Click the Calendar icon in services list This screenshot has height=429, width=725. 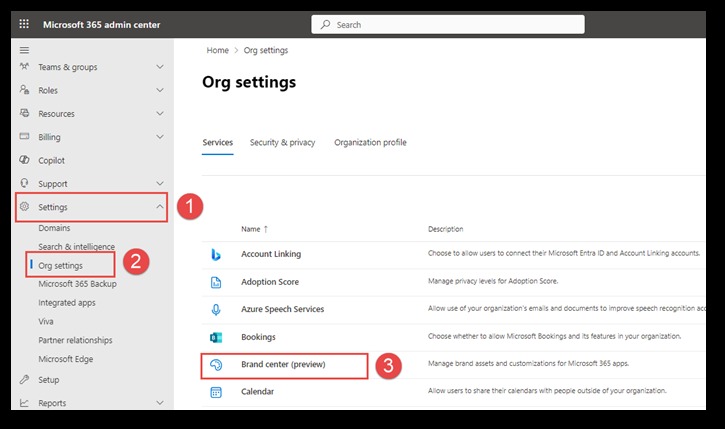216,392
